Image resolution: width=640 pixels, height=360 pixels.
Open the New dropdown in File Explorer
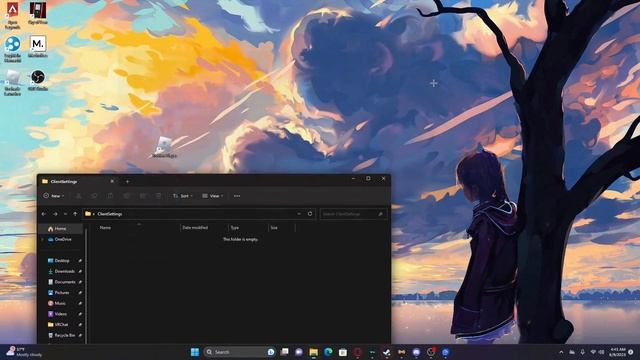click(x=54, y=196)
